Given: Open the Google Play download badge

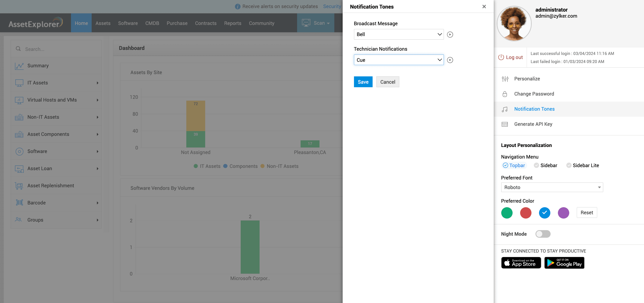Looking at the screenshot, I should pyautogui.click(x=564, y=263).
